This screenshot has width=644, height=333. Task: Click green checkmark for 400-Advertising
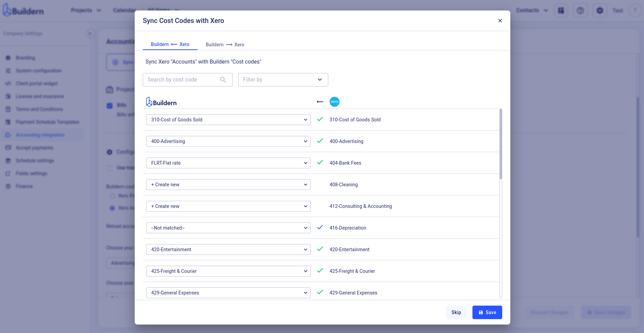[320, 141]
